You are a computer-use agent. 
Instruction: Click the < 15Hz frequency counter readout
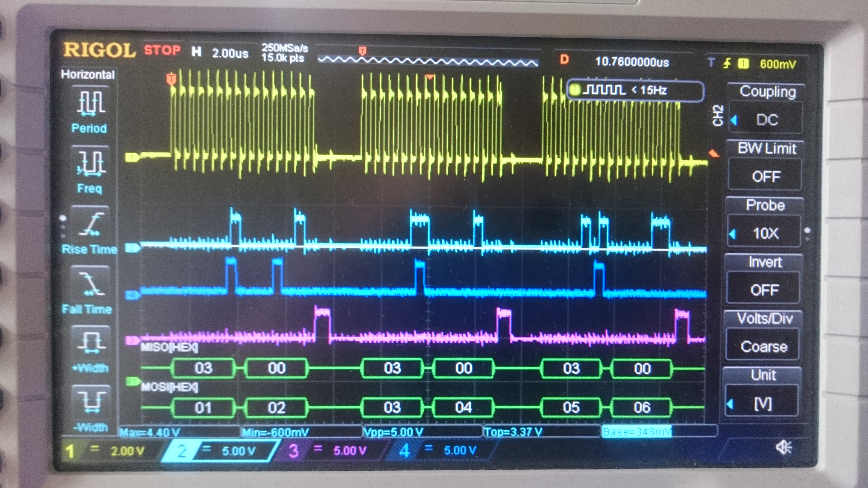click(649, 90)
